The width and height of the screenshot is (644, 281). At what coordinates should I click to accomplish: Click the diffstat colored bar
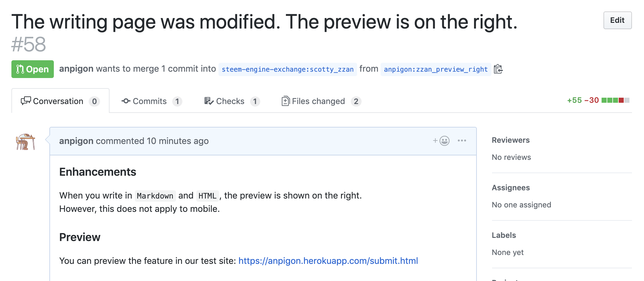615,100
